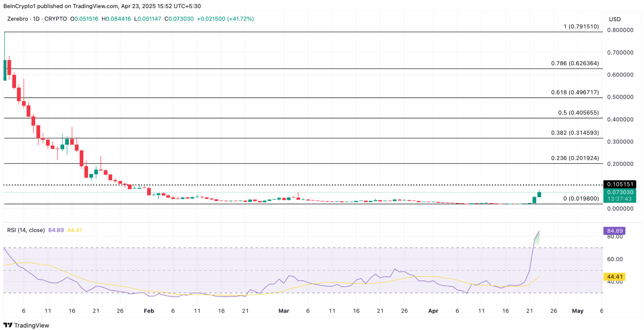Open the USD currency selector
The image size is (644, 330).
pos(615,19)
